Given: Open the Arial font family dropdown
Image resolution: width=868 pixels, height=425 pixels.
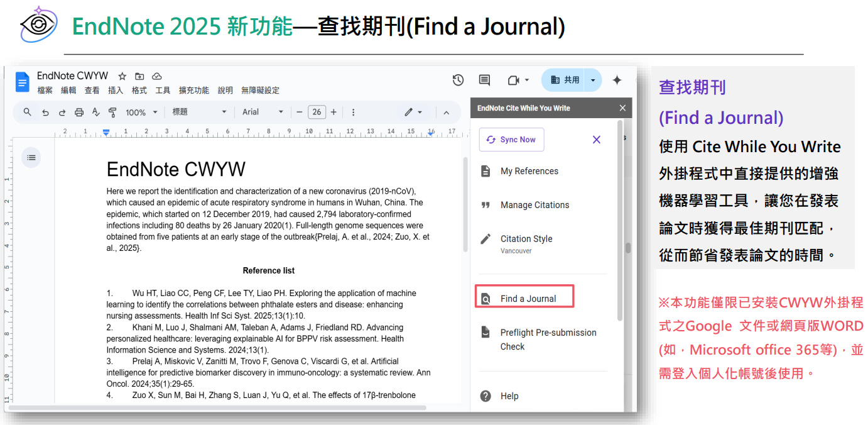Looking at the screenshot, I should [x=259, y=111].
